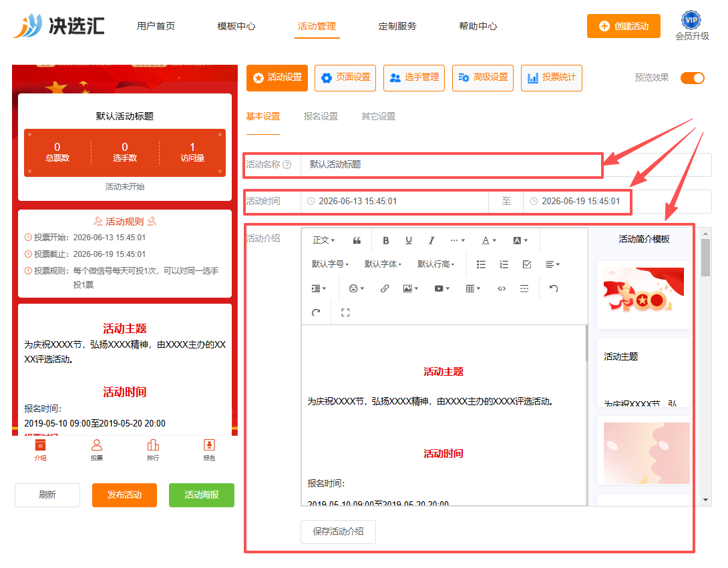This screenshot has width=728, height=568.
Task: Open the background color dropdown
Action: click(x=520, y=240)
